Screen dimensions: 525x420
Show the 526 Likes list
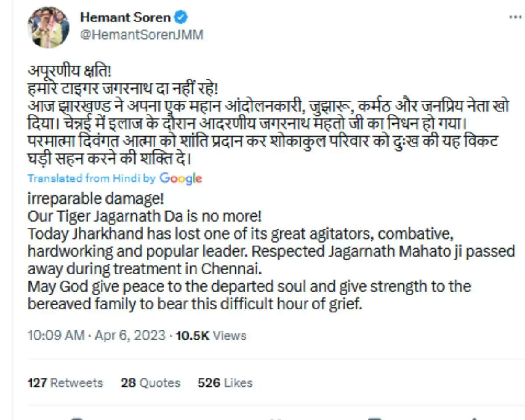click(225, 383)
